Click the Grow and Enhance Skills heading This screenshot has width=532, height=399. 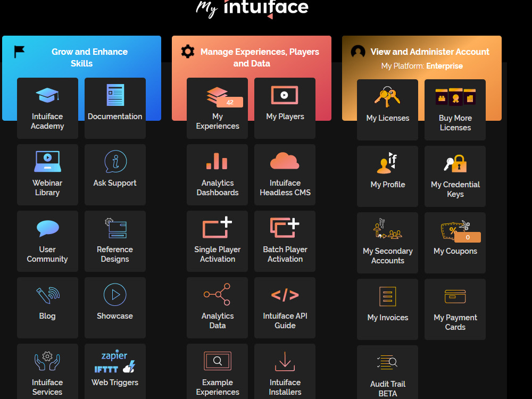pyautogui.click(x=89, y=57)
